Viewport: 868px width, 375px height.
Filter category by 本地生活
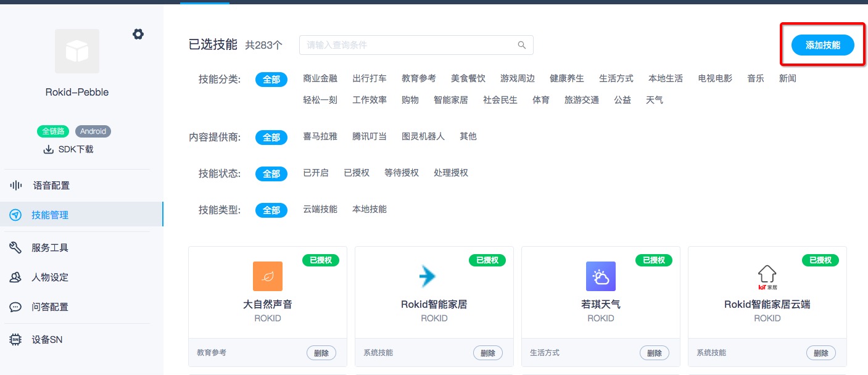click(666, 78)
